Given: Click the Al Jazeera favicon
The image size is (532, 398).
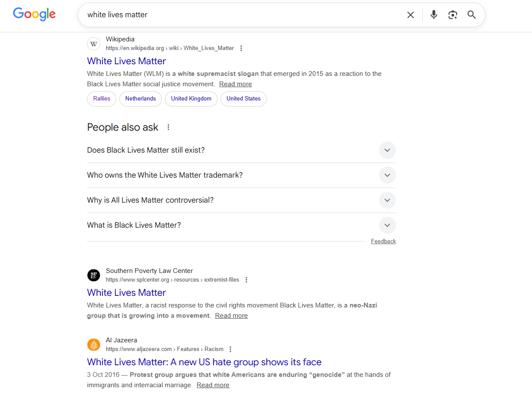Looking at the screenshot, I should pyautogui.click(x=93, y=345).
